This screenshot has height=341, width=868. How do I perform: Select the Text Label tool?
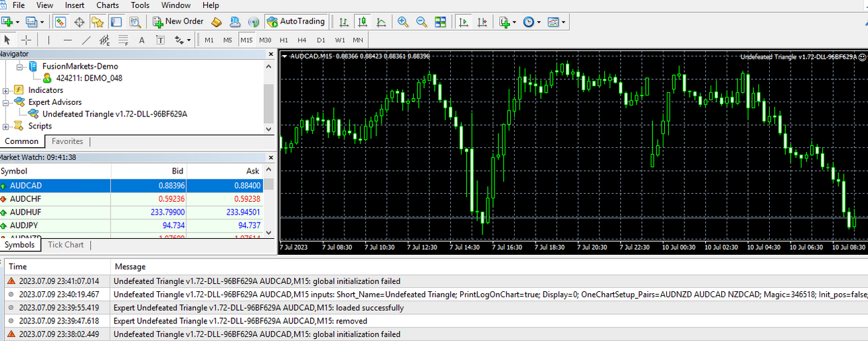[161, 40]
